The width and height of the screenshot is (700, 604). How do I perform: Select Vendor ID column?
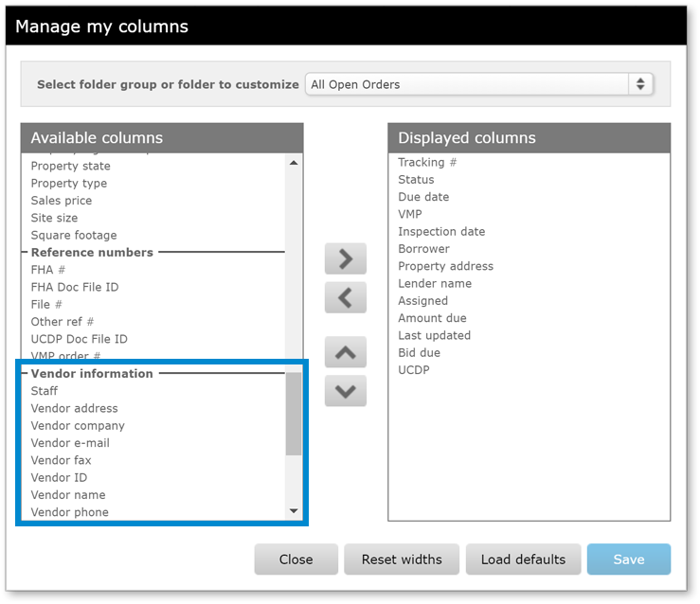59,478
